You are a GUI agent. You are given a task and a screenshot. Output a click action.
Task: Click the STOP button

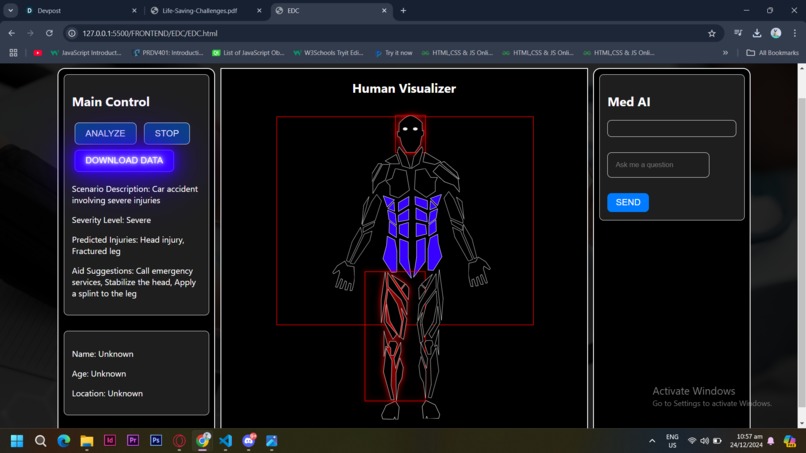click(x=167, y=133)
